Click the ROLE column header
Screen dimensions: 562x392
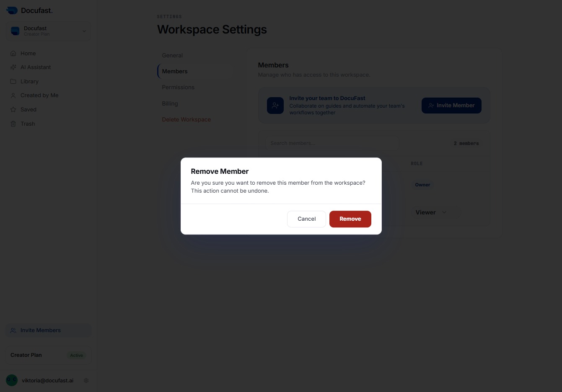[417, 163]
